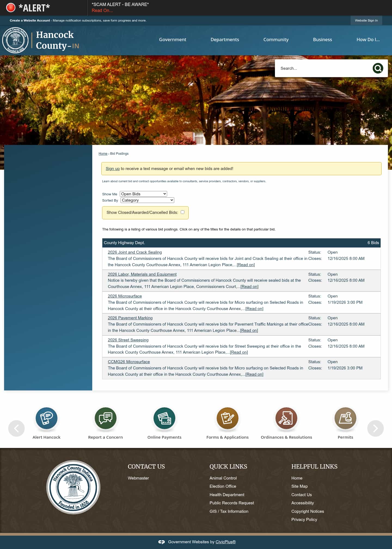Open the Forms & Applications icon

point(228,418)
